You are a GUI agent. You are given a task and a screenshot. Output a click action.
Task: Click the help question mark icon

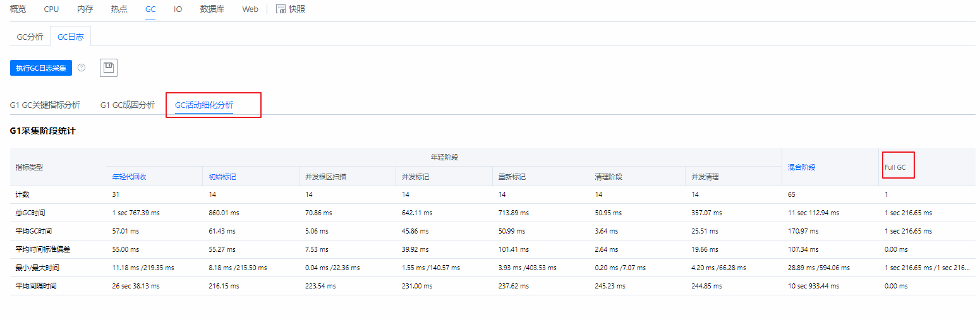coord(82,68)
